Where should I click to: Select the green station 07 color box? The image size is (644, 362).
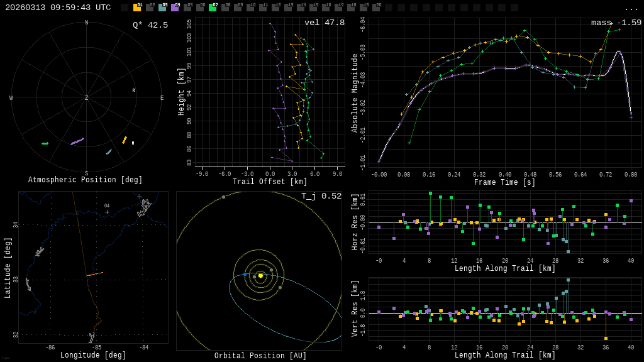(x=213, y=8)
